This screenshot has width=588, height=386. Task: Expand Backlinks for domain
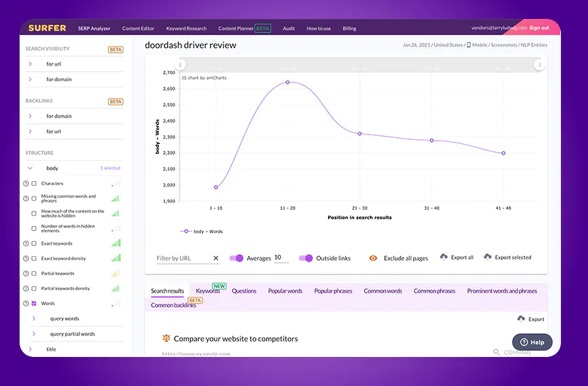(30, 116)
